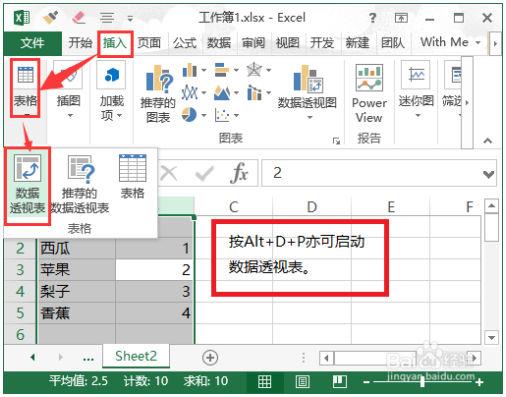
Task: Select 数据透视表 in the dropdown panel
Action: (27, 185)
